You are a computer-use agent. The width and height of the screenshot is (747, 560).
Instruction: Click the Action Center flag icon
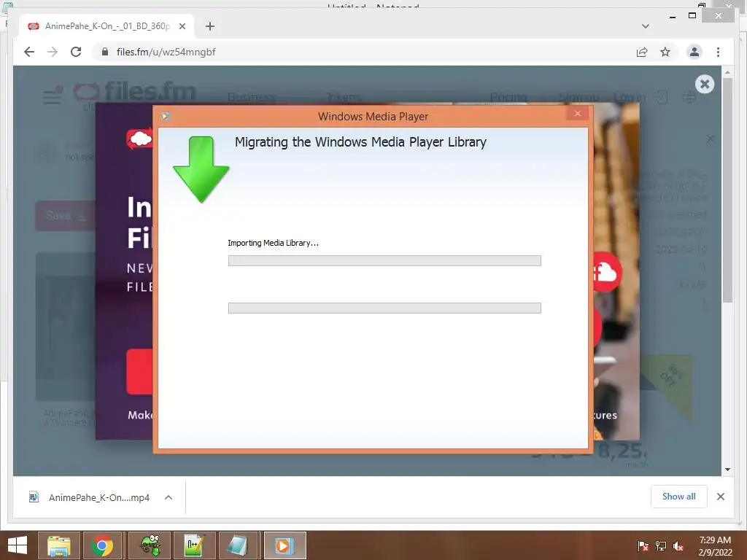[x=643, y=546]
